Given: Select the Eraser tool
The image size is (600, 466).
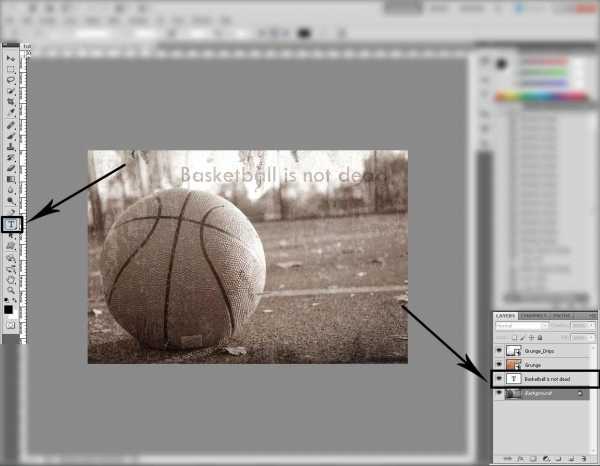Looking at the screenshot, I should point(11,168).
